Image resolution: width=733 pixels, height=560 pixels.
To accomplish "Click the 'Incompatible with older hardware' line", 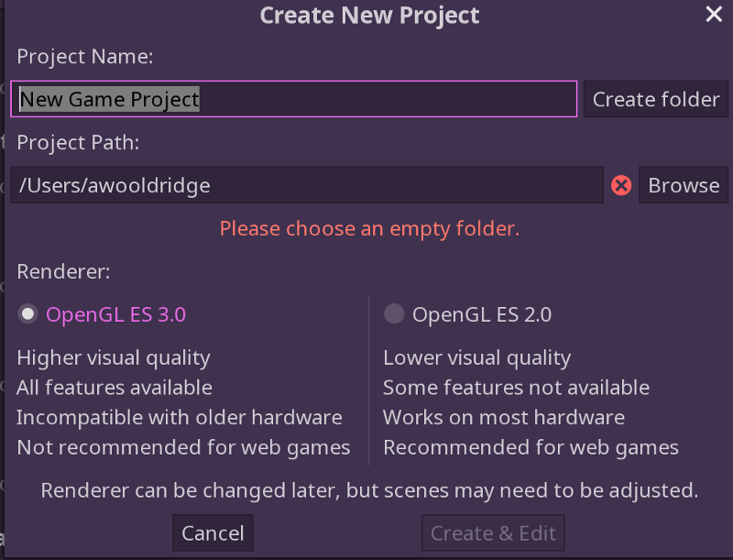I will 180,417.
